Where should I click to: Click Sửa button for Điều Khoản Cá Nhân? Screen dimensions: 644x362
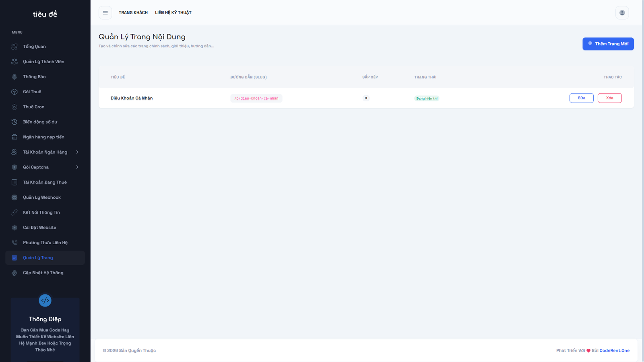(581, 98)
